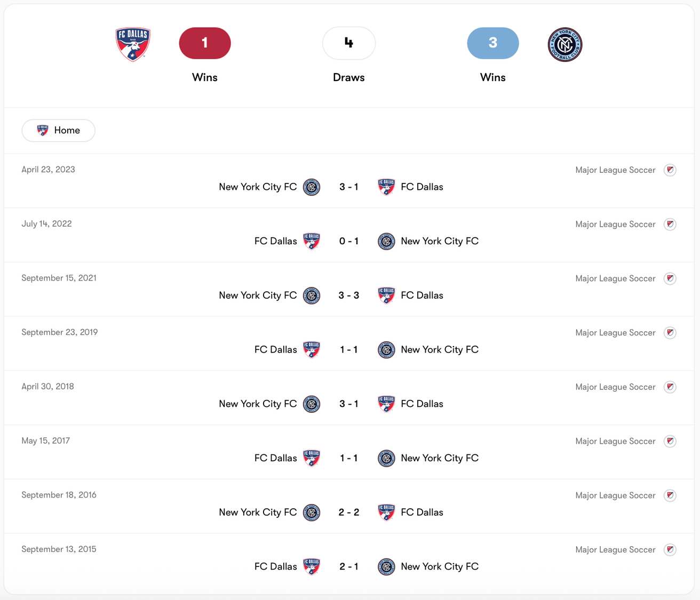Select the 4 Draws badge
This screenshot has width=700, height=600.
(349, 43)
